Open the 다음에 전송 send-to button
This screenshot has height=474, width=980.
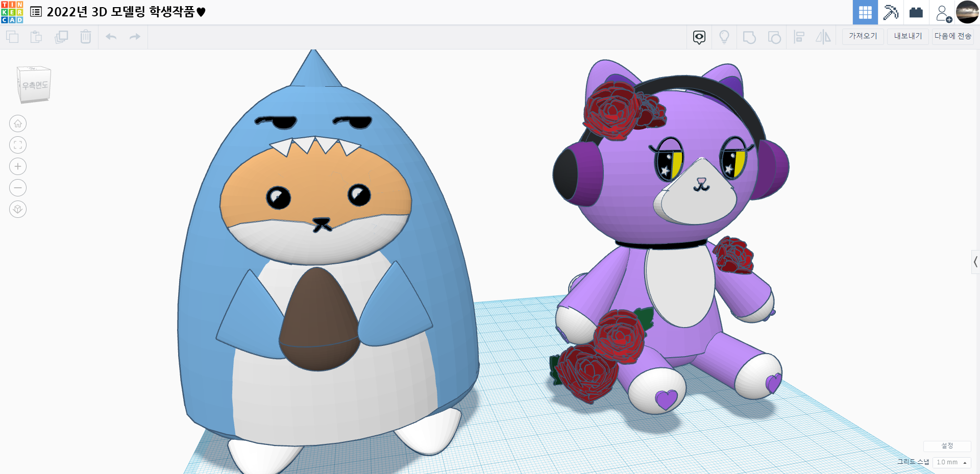click(x=953, y=36)
